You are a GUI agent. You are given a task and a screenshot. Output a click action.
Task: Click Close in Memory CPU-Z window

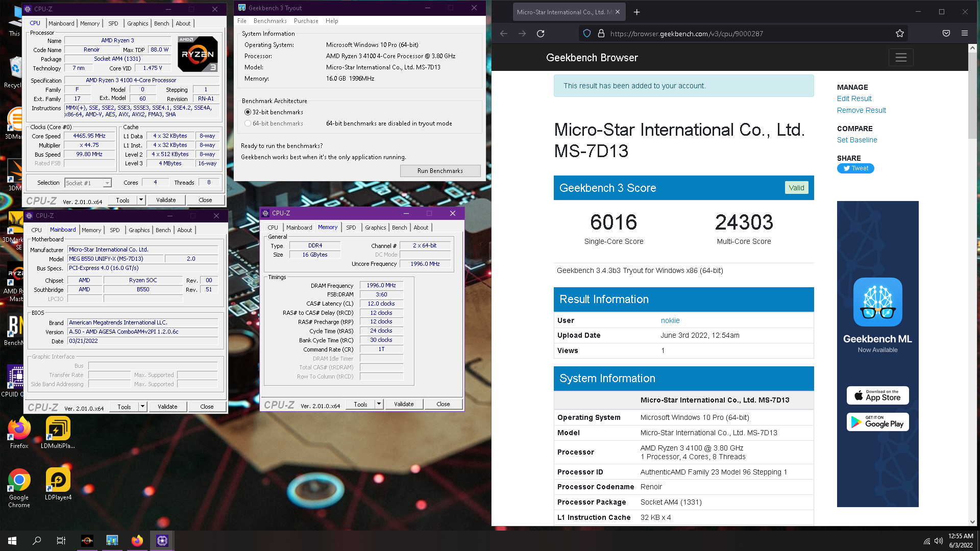click(443, 404)
